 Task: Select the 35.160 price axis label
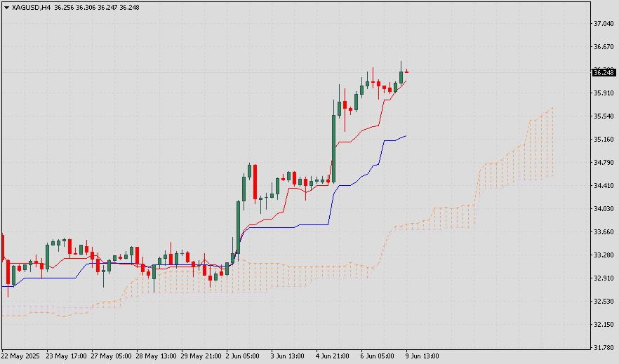click(604, 140)
